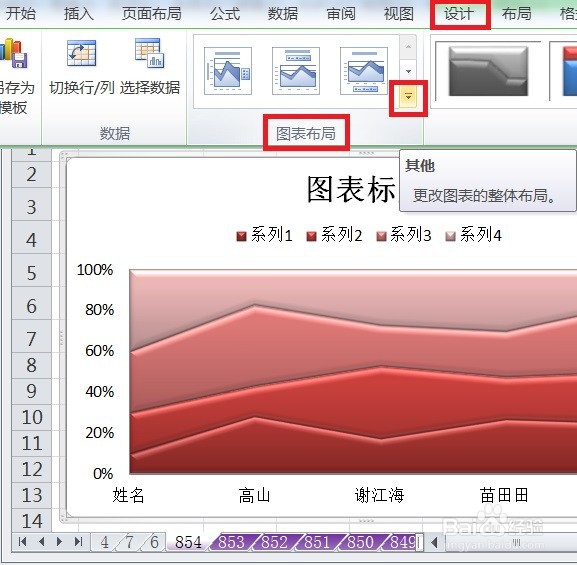Select row header 5
Screen dimensions: 577x565
(x=32, y=273)
